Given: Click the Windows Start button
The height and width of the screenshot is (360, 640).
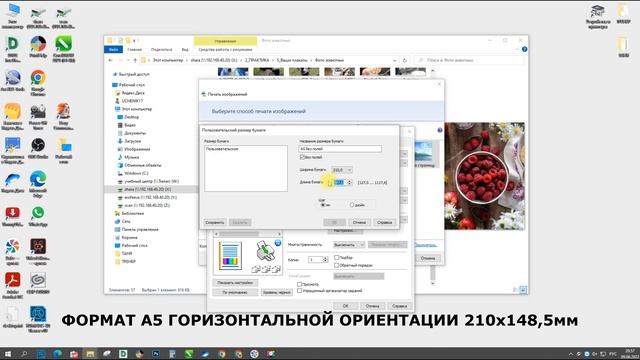Looking at the screenshot, I should 8,354.
